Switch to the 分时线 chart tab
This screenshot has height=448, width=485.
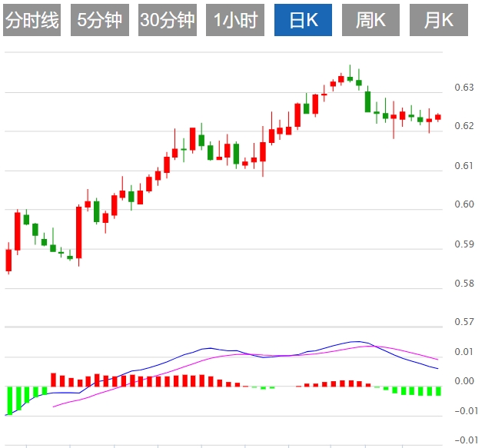coord(32,20)
